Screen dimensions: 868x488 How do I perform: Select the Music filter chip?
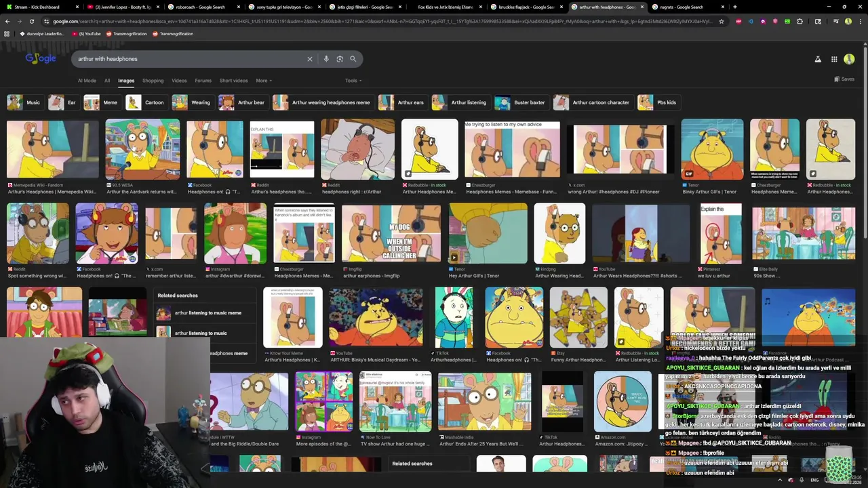(x=24, y=102)
